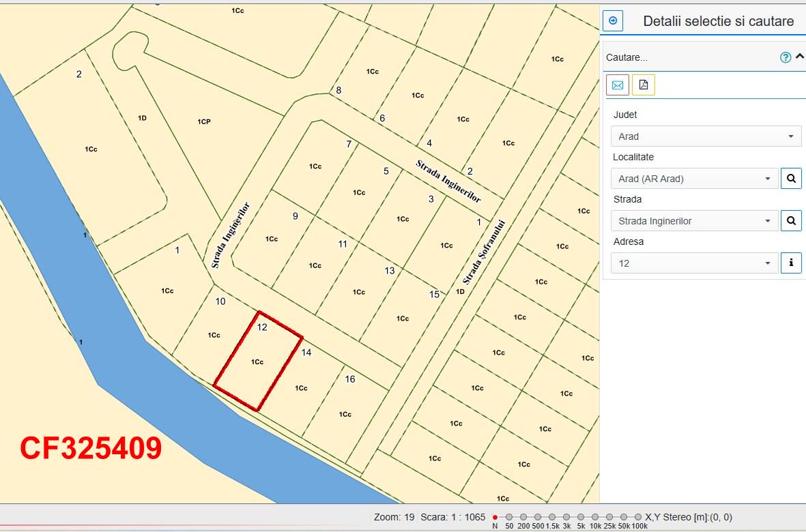Set map scale to 100k
This screenshot has width=806, height=532.
point(638,517)
